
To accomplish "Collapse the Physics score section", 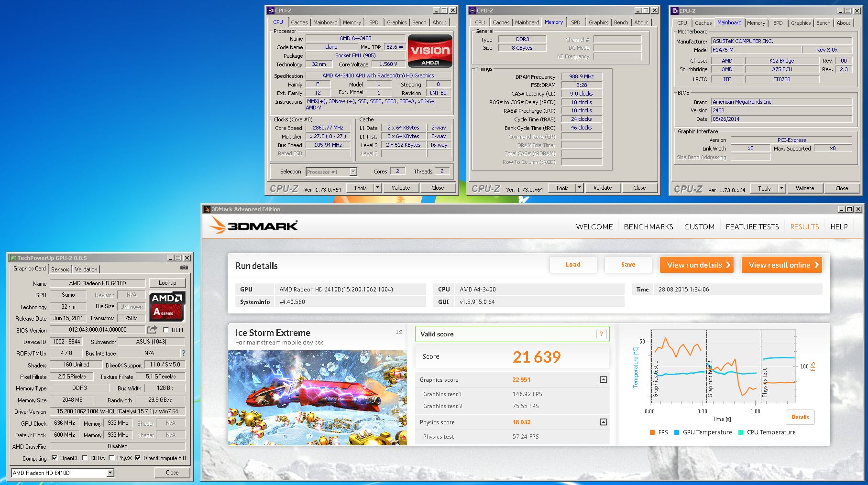I will (x=603, y=422).
